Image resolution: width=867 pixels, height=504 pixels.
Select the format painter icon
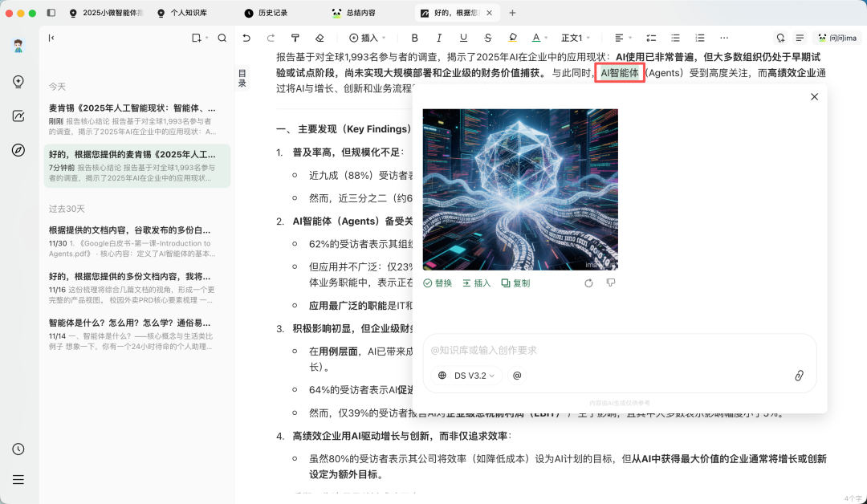click(295, 37)
